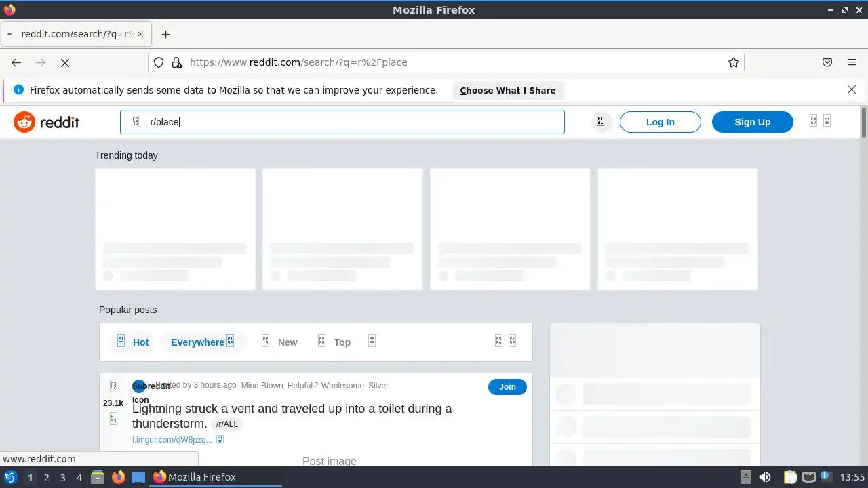Image resolution: width=868 pixels, height=488 pixels.
Task: Click the Mind Blown award label
Action: tap(262, 386)
